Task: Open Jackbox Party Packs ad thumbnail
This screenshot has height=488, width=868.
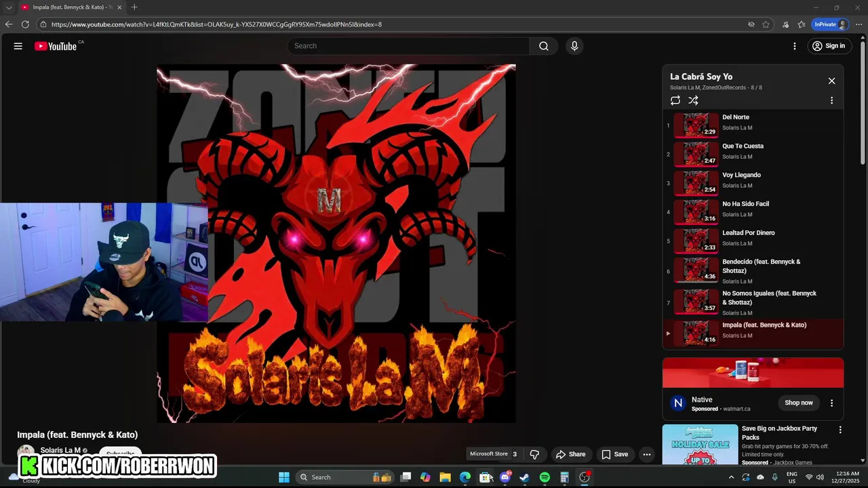Action: [x=700, y=445]
